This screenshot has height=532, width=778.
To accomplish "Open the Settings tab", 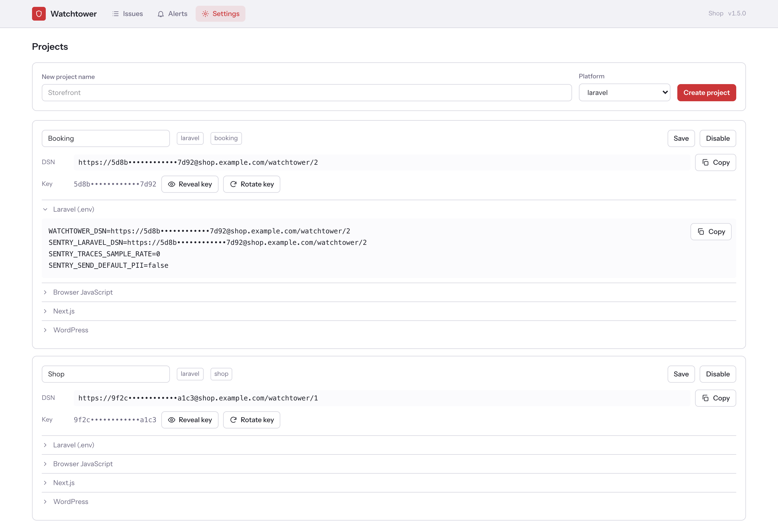I will coord(221,14).
